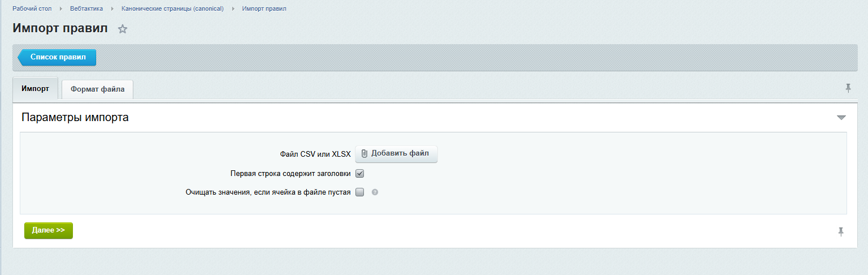The width and height of the screenshot is (868, 275).
Task: Add page to favorites with star icon
Action: (123, 29)
